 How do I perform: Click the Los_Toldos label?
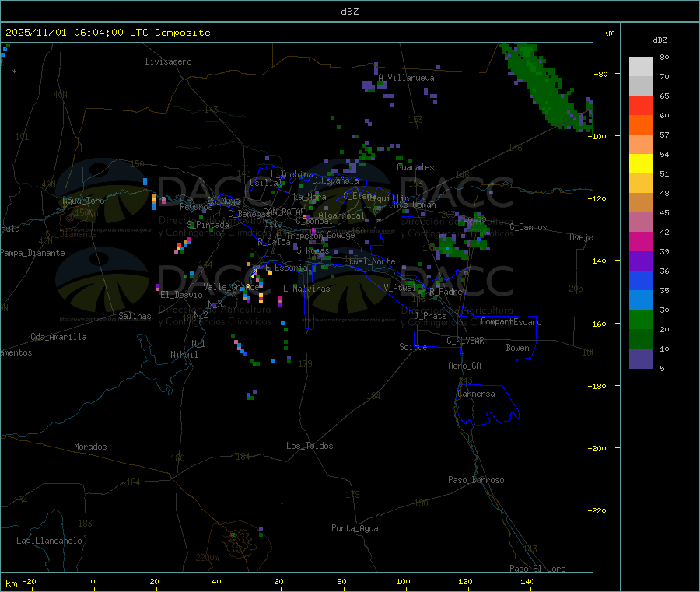[x=310, y=446]
